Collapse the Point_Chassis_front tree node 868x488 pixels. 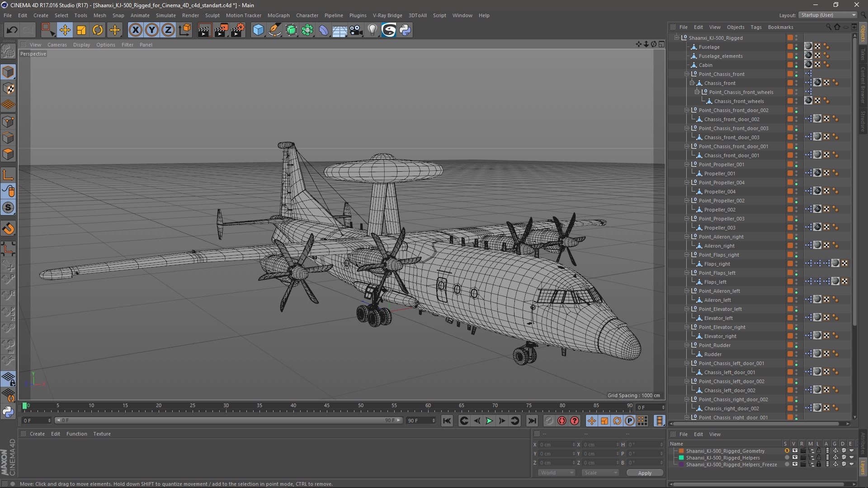point(687,74)
